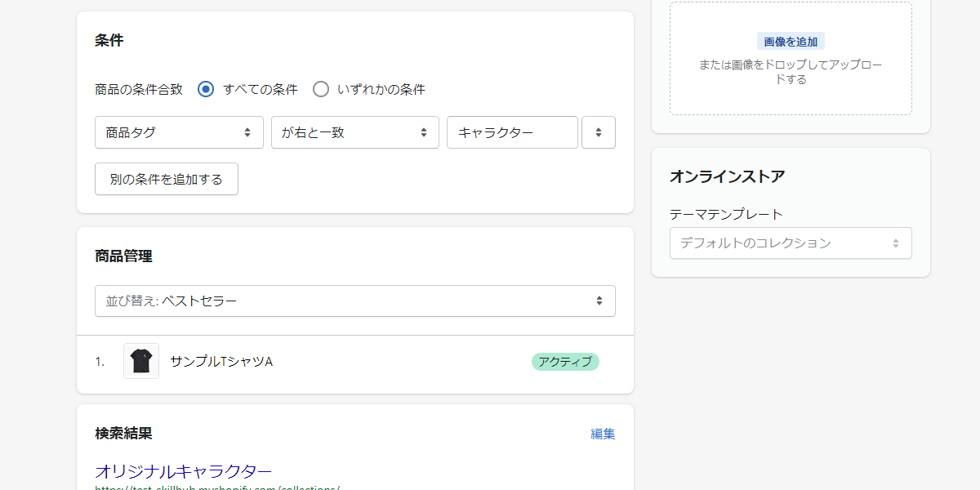This screenshot has height=490, width=980.
Task: Click the 編集 link in 検索結果
Action: 603,434
